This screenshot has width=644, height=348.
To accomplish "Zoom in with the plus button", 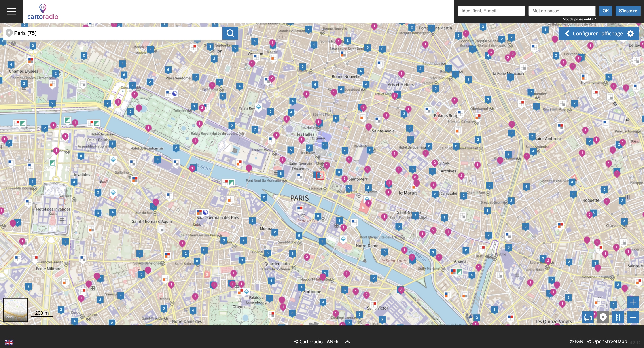I will pyautogui.click(x=633, y=302).
